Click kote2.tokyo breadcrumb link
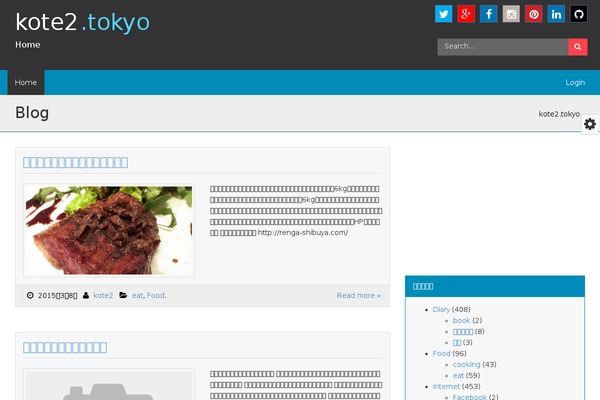This screenshot has height=400, width=600. tap(559, 114)
